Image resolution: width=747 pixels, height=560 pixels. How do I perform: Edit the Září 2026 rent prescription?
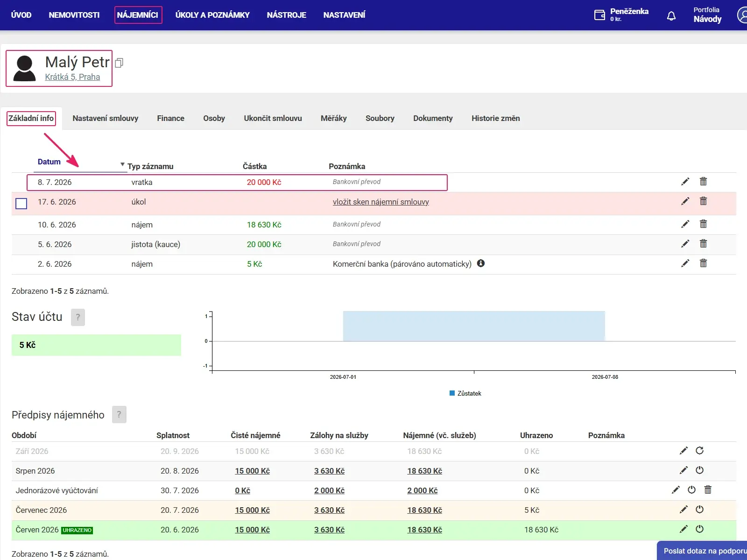pyautogui.click(x=684, y=451)
